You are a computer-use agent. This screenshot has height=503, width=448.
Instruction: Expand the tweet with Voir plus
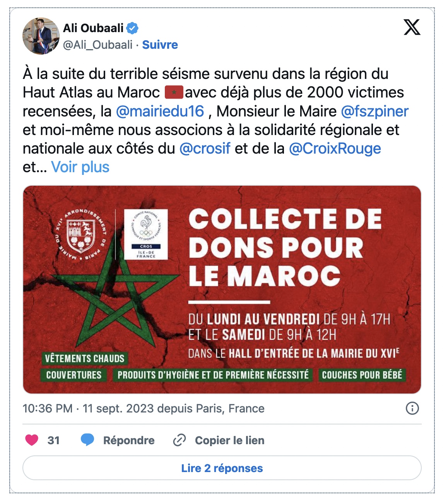[x=80, y=167]
